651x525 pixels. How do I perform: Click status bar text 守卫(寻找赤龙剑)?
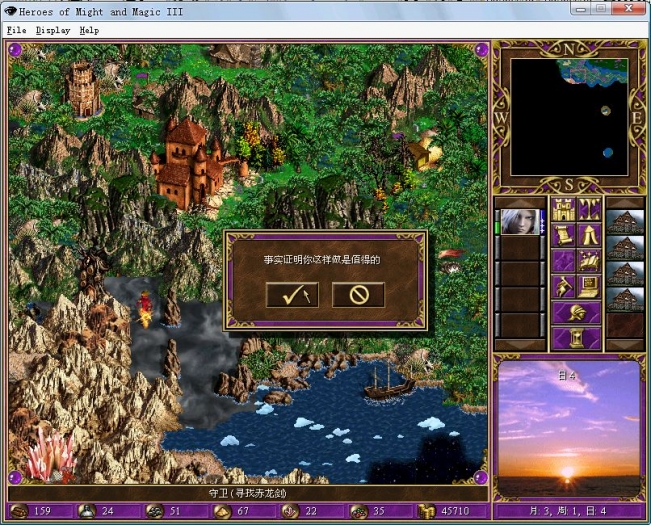[247, 493]
